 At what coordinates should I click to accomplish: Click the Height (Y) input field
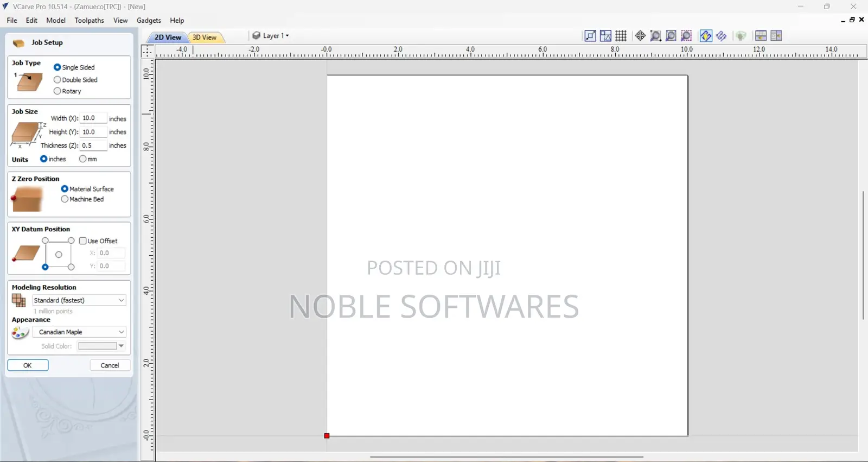93,132
